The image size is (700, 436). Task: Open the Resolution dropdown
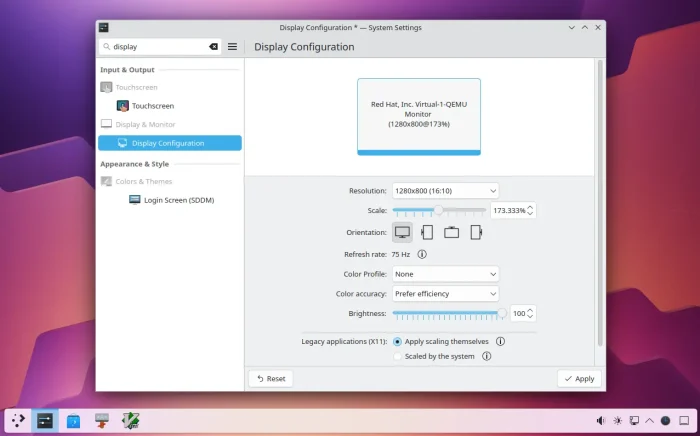pos(445,190)
